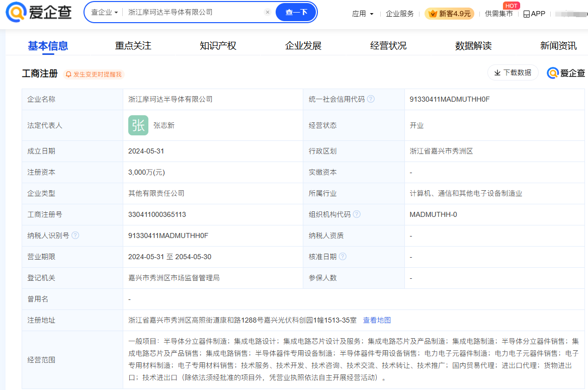Viewport: 588px width, 390px height.
Task: Open the 查看地图 link
Action: [377, 320]
